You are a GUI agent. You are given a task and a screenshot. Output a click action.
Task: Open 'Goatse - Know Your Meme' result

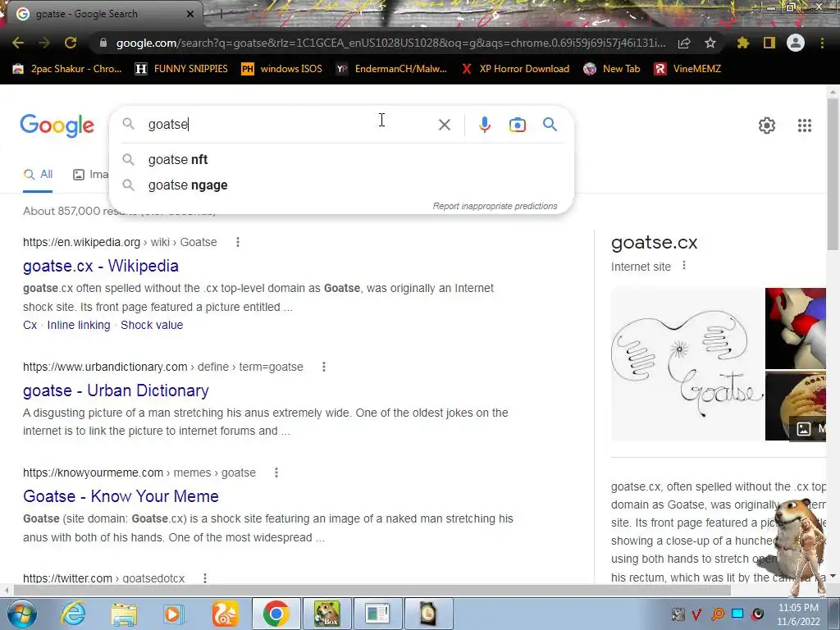[x=121, y=496]
